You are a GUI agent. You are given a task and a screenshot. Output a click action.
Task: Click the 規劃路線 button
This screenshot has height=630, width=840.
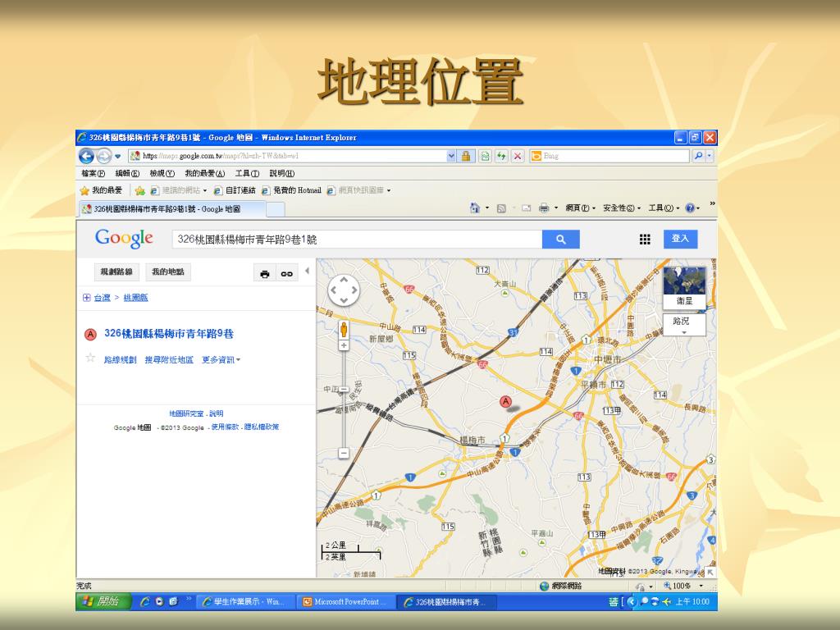(116, 272)
